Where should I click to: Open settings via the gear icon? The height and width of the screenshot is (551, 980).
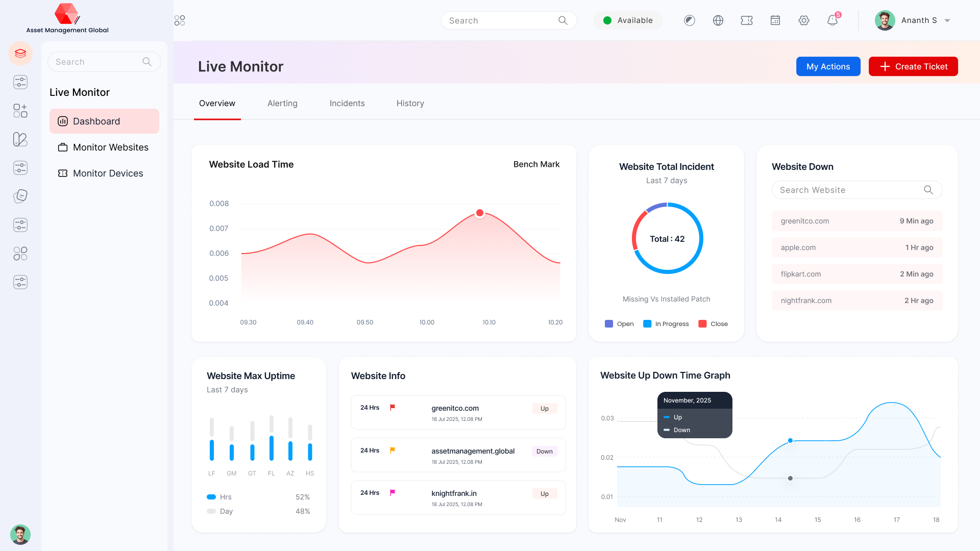coord(803,20)
